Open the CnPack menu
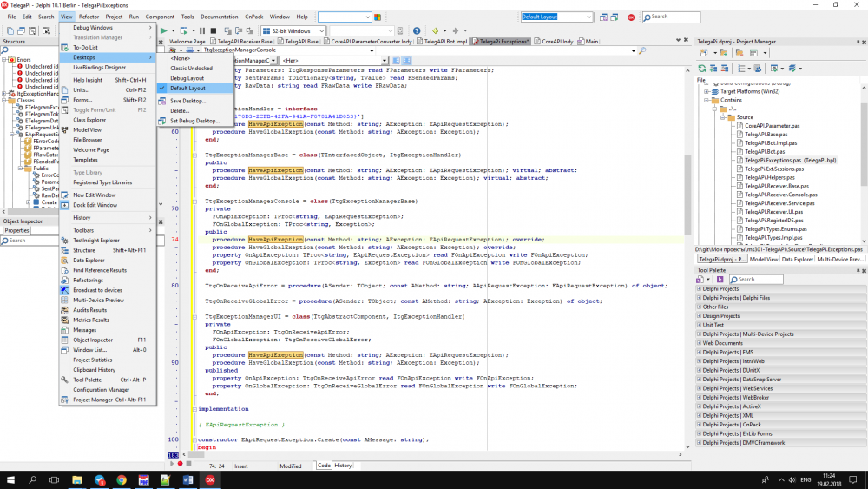This screenshot has height=489, width=868. coord(254,17)
